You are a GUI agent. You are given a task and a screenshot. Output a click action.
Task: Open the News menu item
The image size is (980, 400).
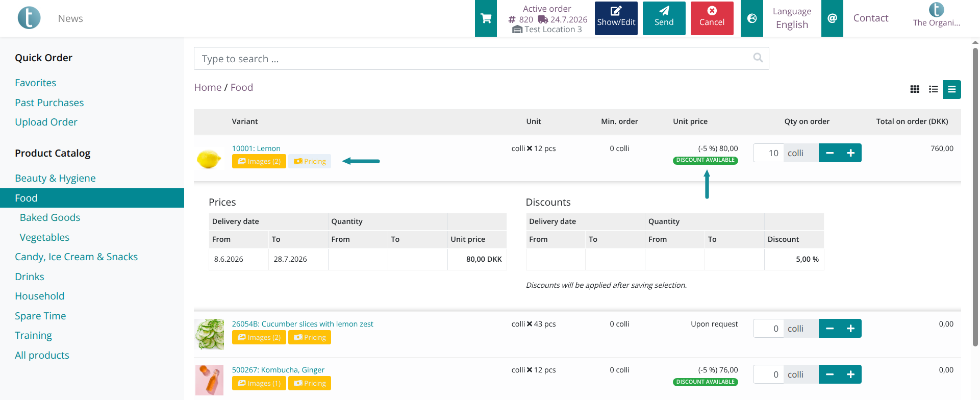click(70, 18)
